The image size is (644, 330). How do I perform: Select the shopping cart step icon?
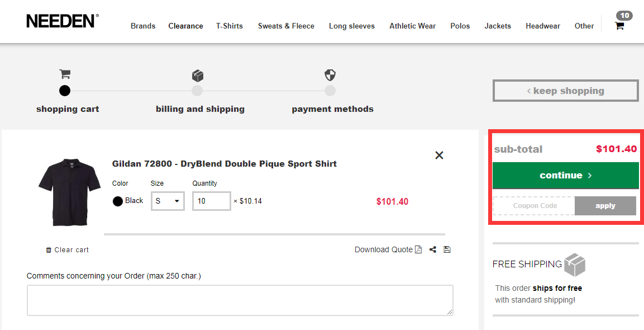pos(64,73)
